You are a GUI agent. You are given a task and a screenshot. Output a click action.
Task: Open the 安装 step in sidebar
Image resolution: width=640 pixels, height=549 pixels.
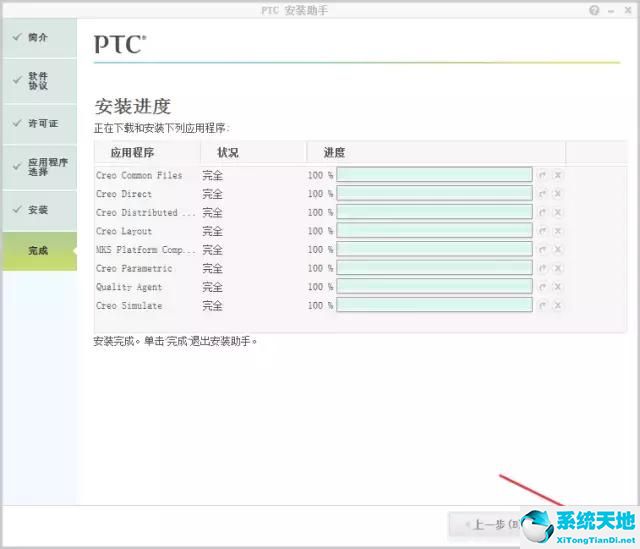click(x=40, y=210)
